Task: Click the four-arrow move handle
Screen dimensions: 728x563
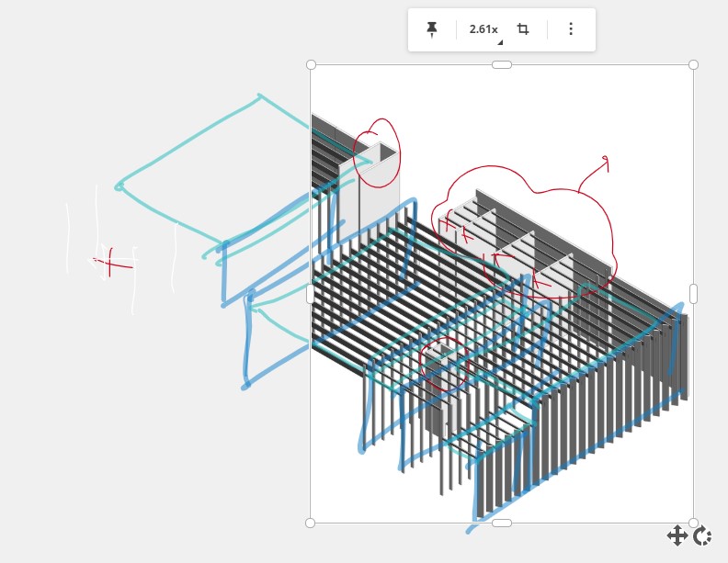Action: click(677, 536)
